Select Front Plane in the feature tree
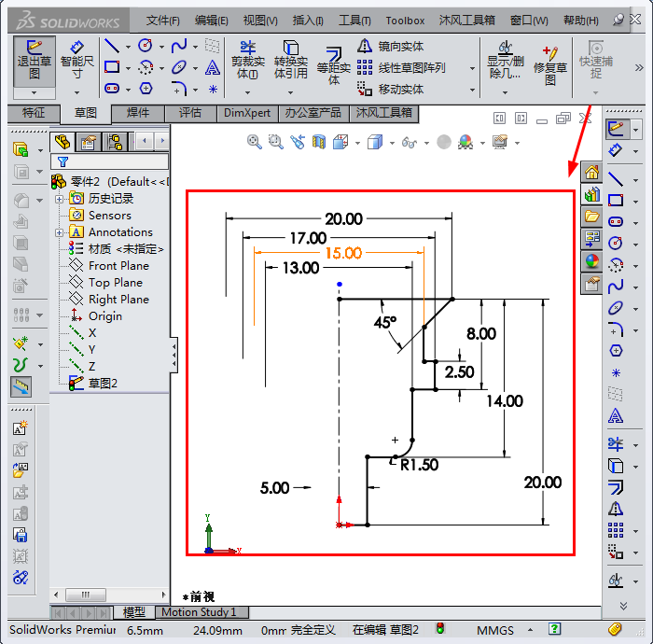The image size is (653, 644). click(x=118, y=266)
